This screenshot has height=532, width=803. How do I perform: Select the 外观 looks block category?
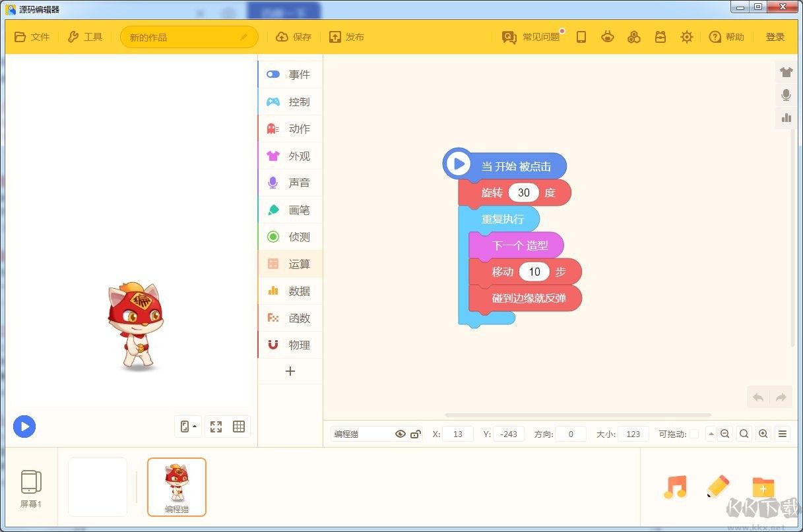point(290,156)
